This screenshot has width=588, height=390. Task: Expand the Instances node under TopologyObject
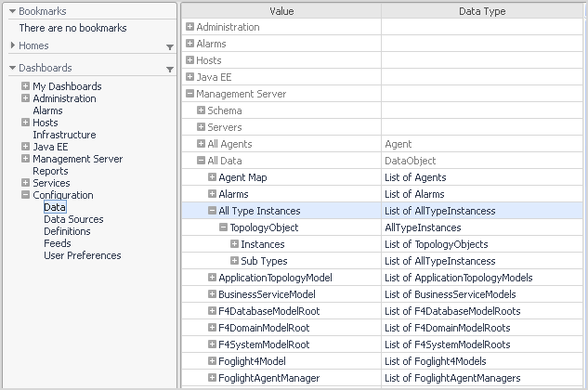(x=234, y=244)
